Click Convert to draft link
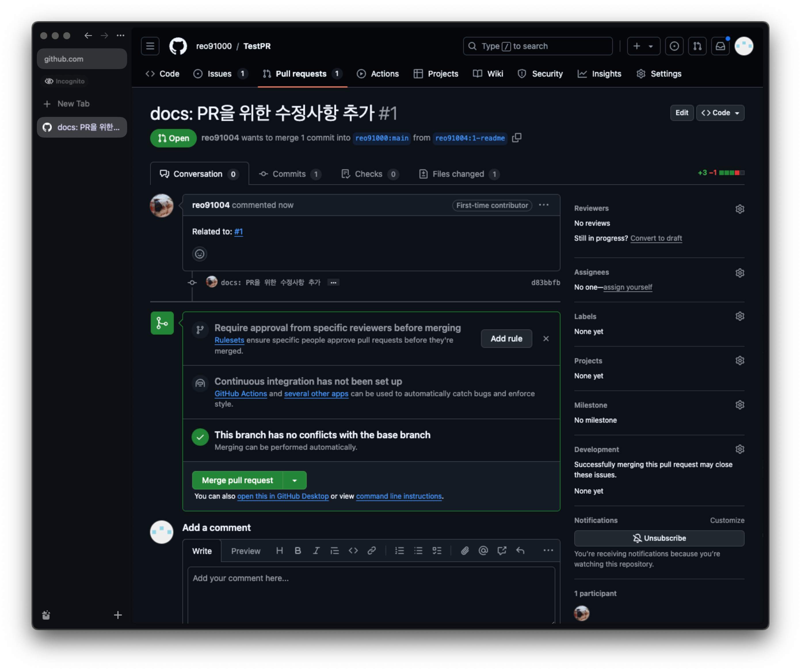This screenshot has height=672, width=801. (x=656, y=238)
